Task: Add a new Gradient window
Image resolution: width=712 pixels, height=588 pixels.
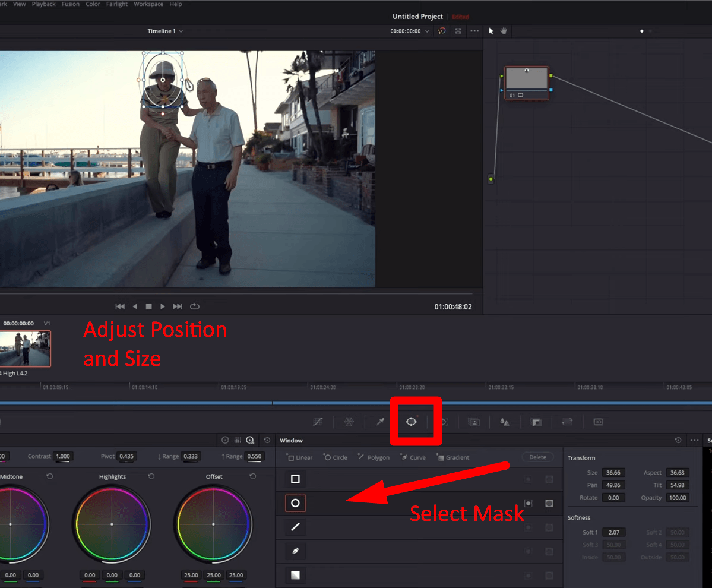Action: tap(452, 457)
